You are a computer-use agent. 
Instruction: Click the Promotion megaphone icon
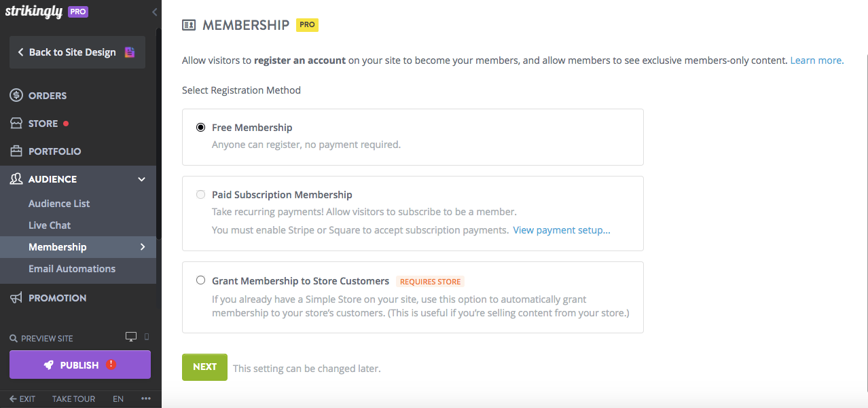(16, 297)
